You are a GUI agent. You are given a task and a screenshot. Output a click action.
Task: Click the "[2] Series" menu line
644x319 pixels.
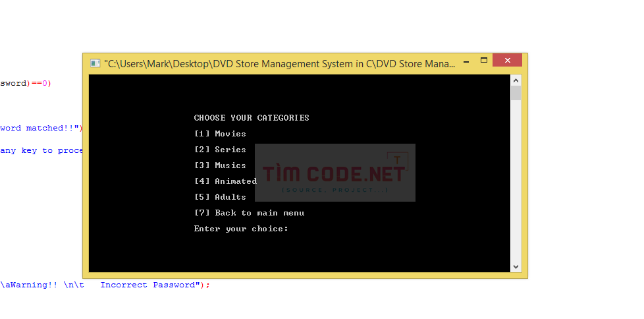pos(220,150)
